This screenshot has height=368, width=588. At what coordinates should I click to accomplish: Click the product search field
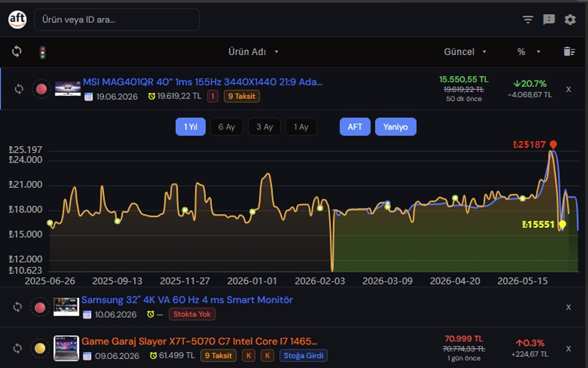(x=117, y=20)
